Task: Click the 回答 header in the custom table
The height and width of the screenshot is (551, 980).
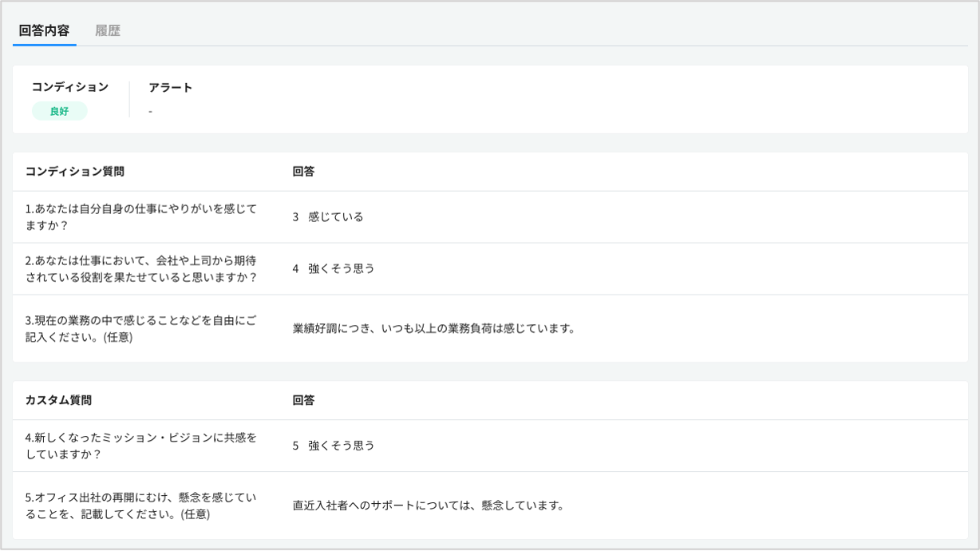Action: (303, 400)
